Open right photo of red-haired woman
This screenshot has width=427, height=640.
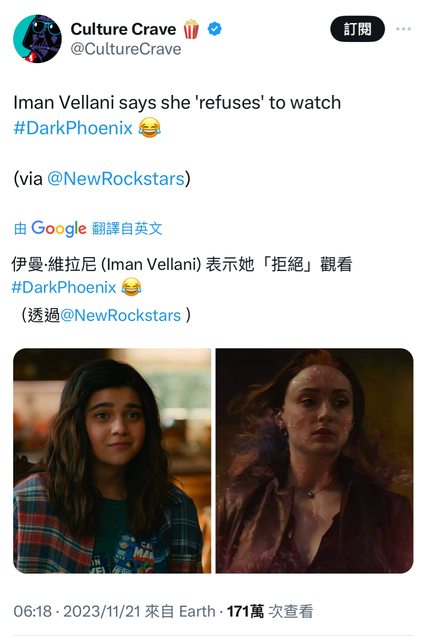click(x=314, y=461)
